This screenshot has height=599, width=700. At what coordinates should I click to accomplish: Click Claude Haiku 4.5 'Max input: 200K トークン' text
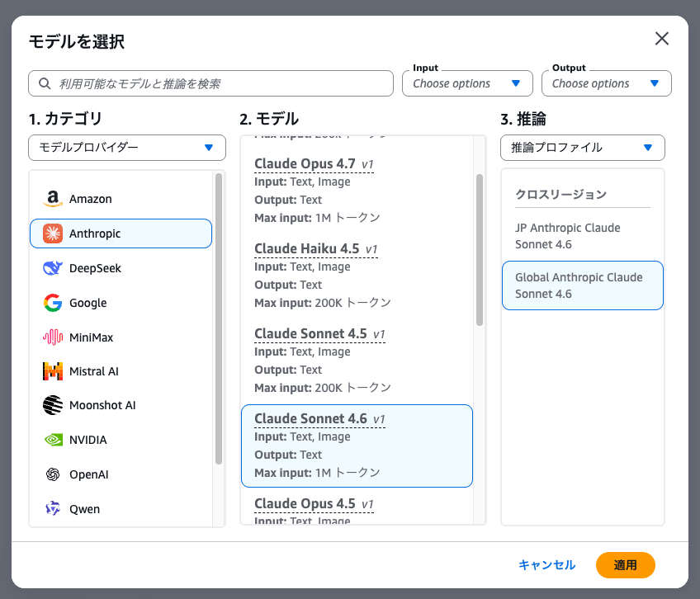322,303
